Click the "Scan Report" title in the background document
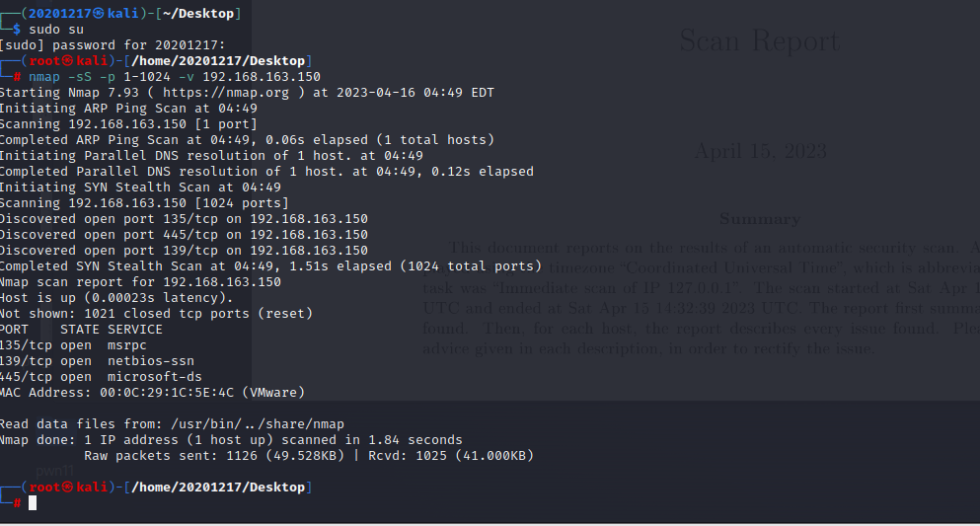This screenshot has height=526, width=980. [x=758, y=41]
